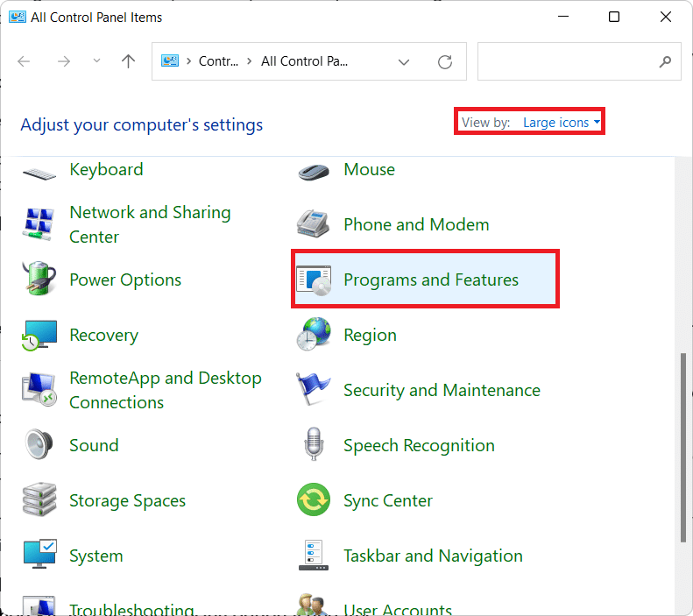Select the Sound speaker icon
This screenshot has width=693, height=616.
tap(39, 446)
